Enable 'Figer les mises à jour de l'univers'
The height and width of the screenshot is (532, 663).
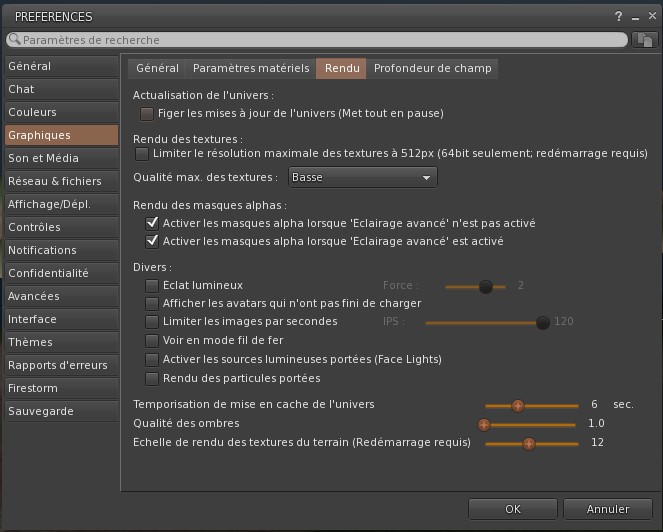coord(147,114)
